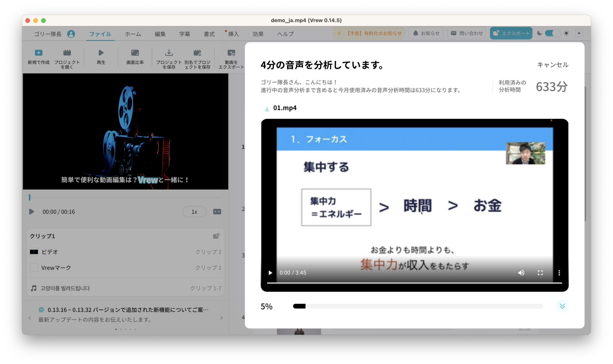Open the 挿入 tab

[233, 34]
